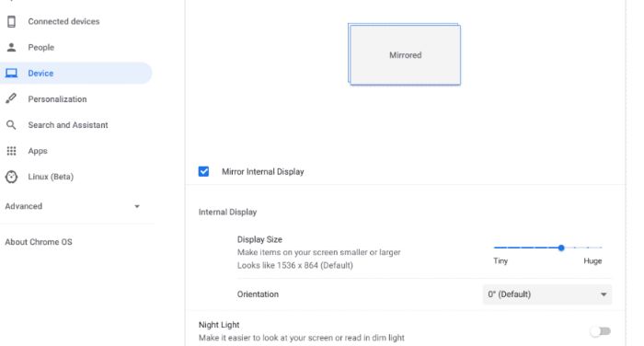The width and height of the screenshot is (644, 346).
Task: Click the Huge end of size slider
Action: pyautogui.click(x=592, y=261)
